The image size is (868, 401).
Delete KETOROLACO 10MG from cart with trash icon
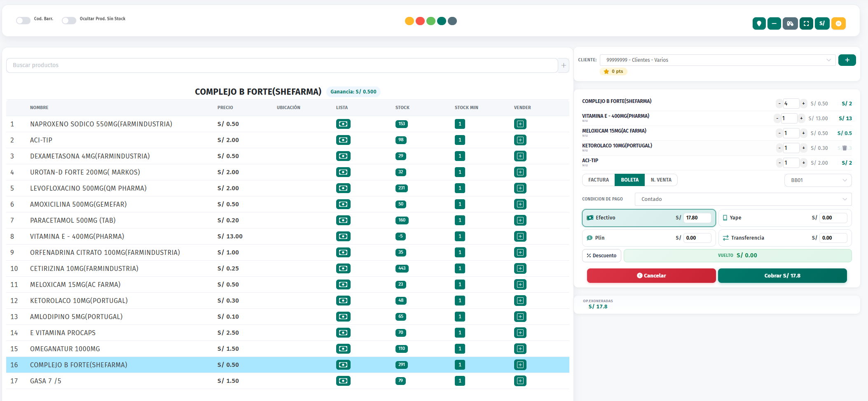click(x=845, y=148)
